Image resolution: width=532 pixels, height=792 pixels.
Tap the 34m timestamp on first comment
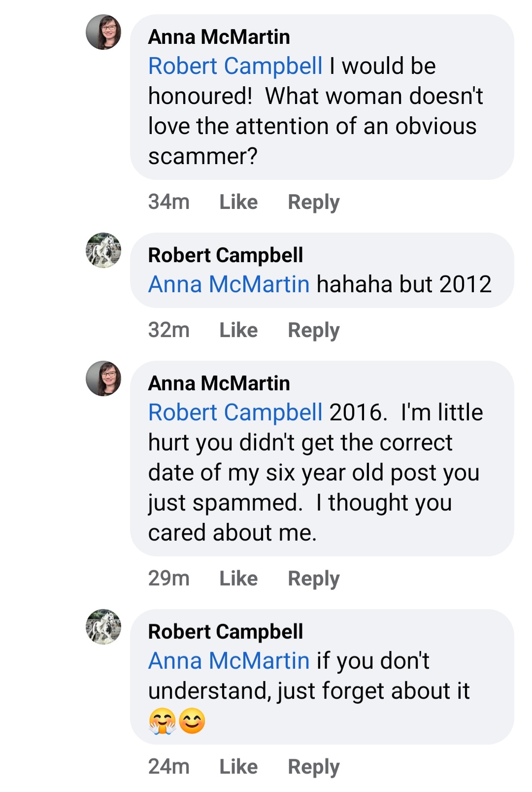(x=169, y=202)
